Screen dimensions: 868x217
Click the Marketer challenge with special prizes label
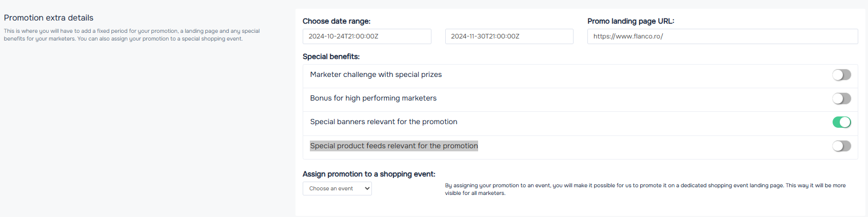[376, 74]
